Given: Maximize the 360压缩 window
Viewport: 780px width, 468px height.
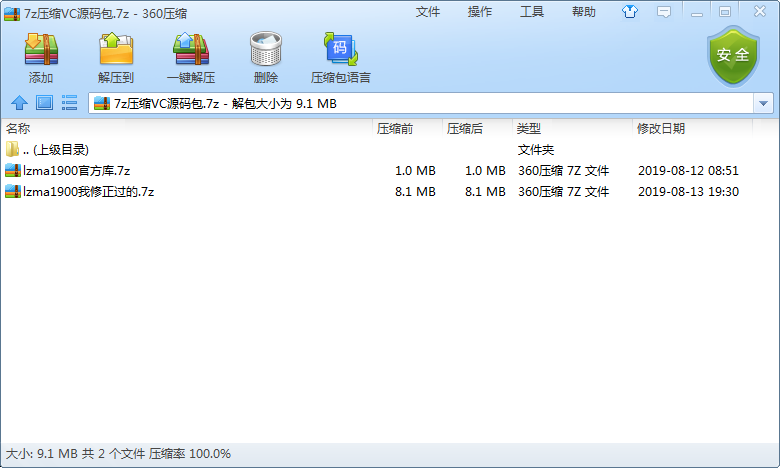Looking at the screenshot, I should tap(725, 12).
